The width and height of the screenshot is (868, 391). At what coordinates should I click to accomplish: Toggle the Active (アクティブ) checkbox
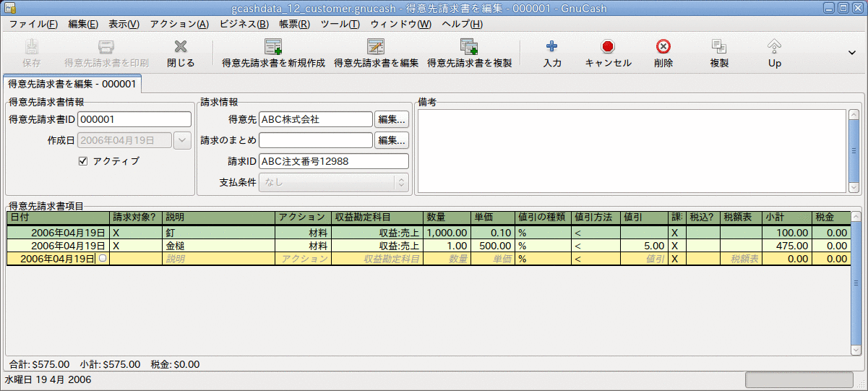point(83,161)
